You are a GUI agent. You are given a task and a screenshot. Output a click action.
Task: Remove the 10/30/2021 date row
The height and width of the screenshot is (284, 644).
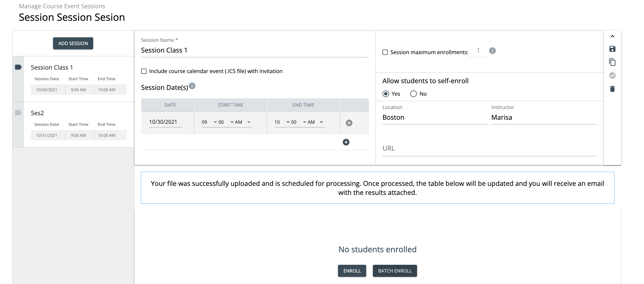(x=349, y=123)
